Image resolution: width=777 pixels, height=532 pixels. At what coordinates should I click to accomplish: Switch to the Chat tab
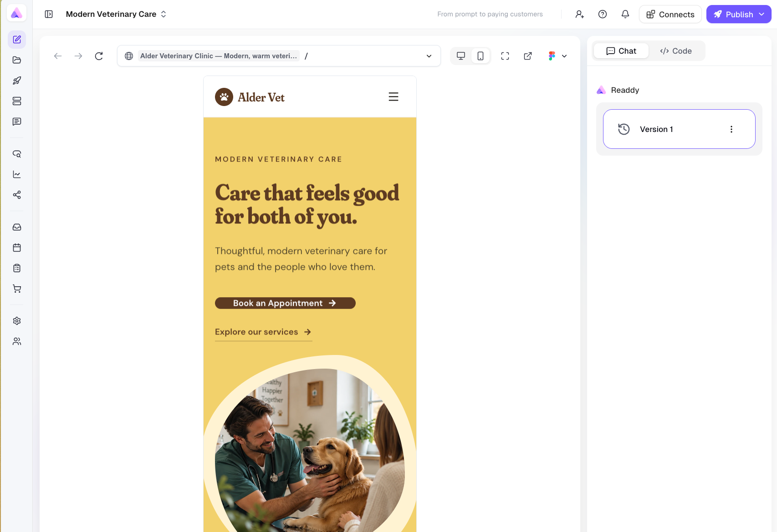coord(621,51)
